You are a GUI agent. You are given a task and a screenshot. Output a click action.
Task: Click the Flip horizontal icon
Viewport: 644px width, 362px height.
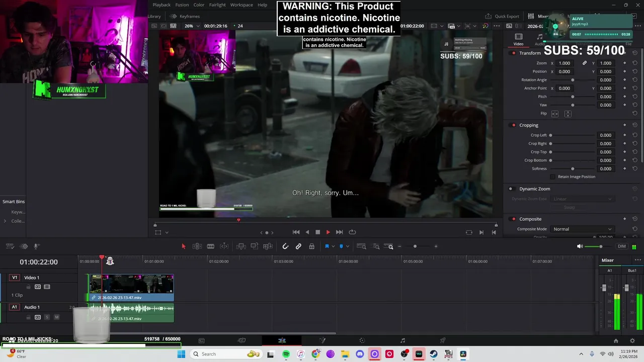tap(555, 114)
